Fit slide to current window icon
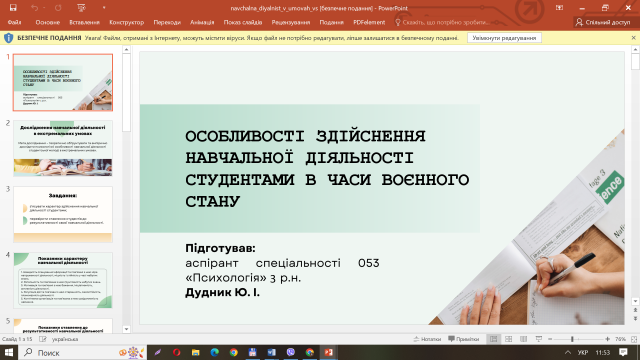 634,339
